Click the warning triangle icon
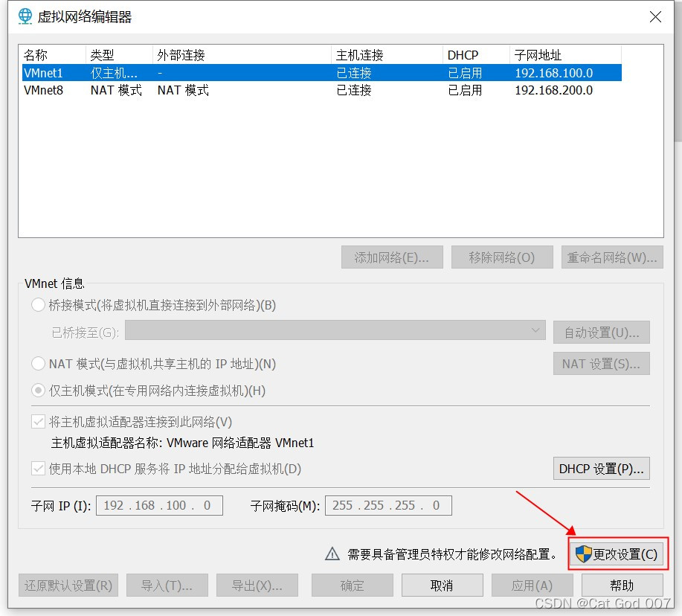 332,554
